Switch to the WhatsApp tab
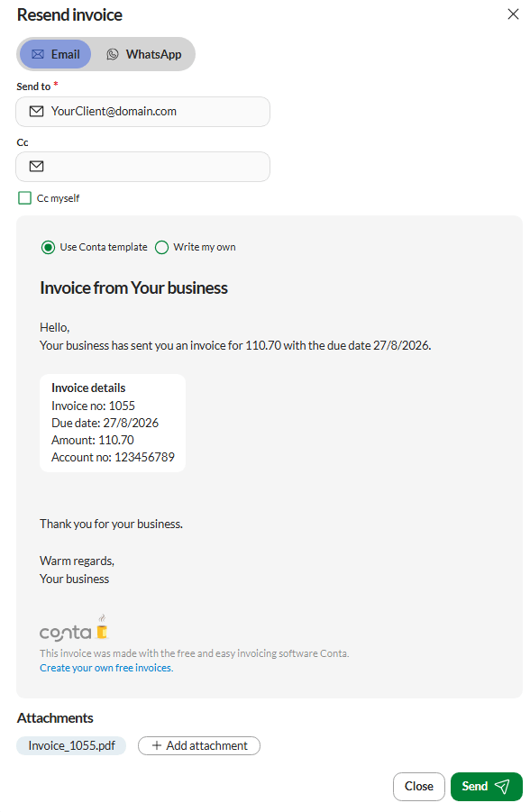Screen dimensions: 530x812 (x=143, y=54)
